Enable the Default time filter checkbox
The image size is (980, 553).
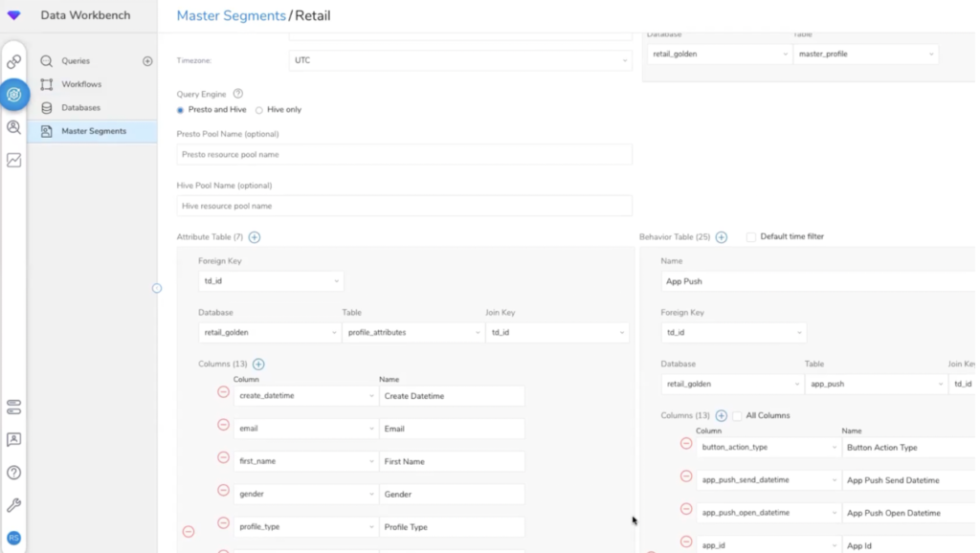[751, 237]
